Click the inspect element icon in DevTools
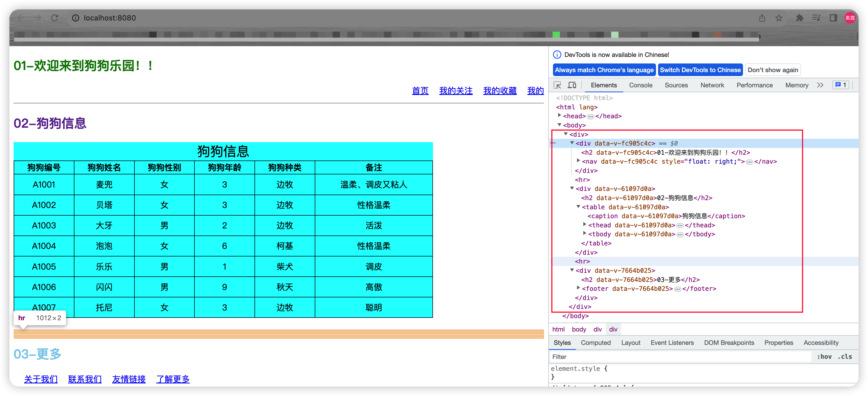This screenshot has width=868, height=396. (x=557, y=85)
